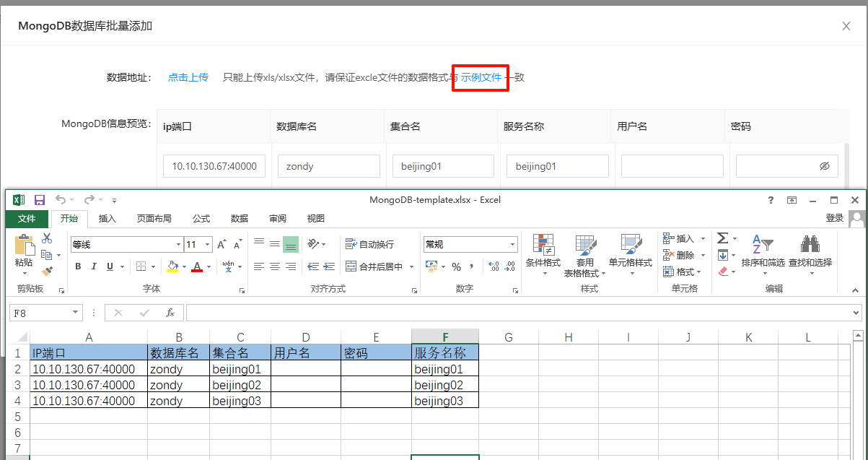
Task: Toggle italic formatting
Action: coord(94,266)
